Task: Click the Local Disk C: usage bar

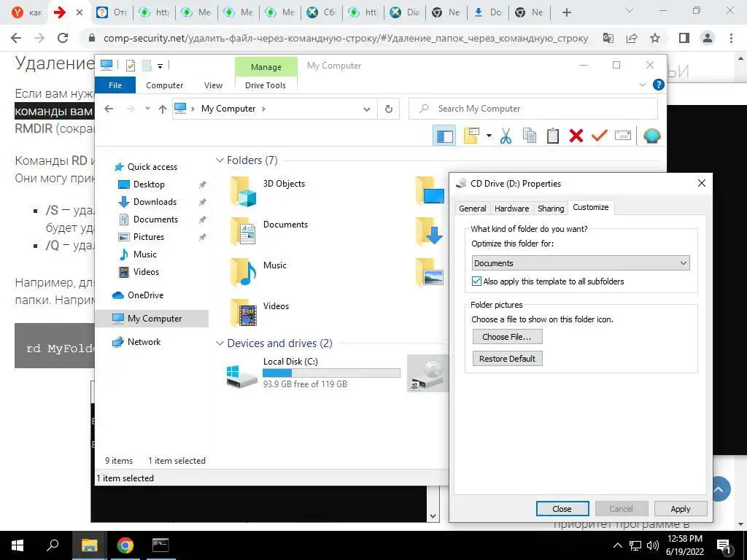Action: pos(331,373)
